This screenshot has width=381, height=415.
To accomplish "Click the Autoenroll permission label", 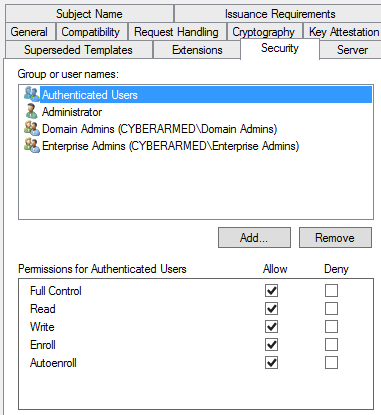I will (53, 363).
